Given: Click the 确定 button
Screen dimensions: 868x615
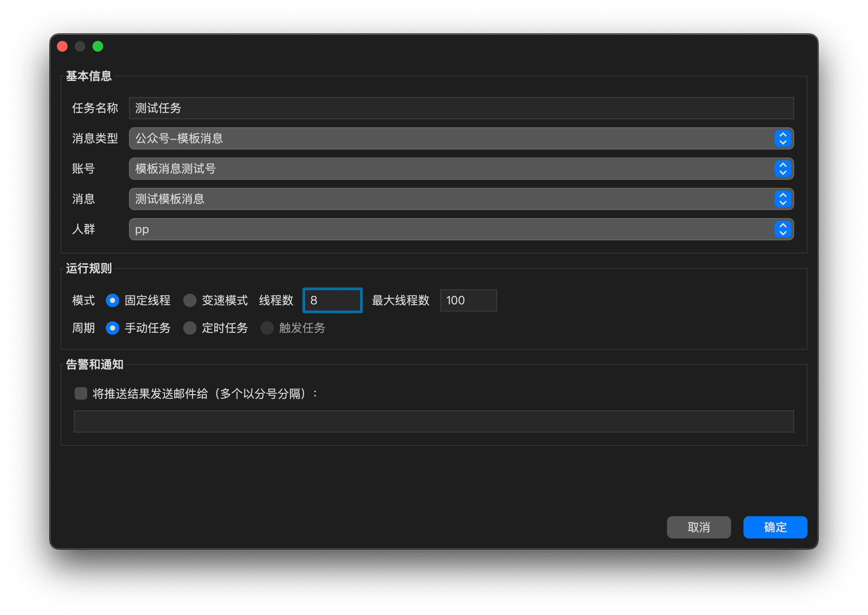Looking at the screenshot, I should pos(775,527).
